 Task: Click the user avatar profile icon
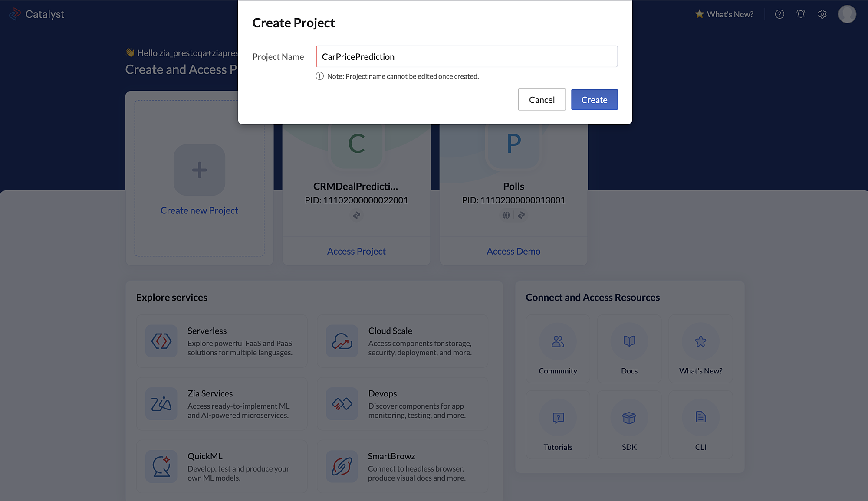(x=847, y=14)
